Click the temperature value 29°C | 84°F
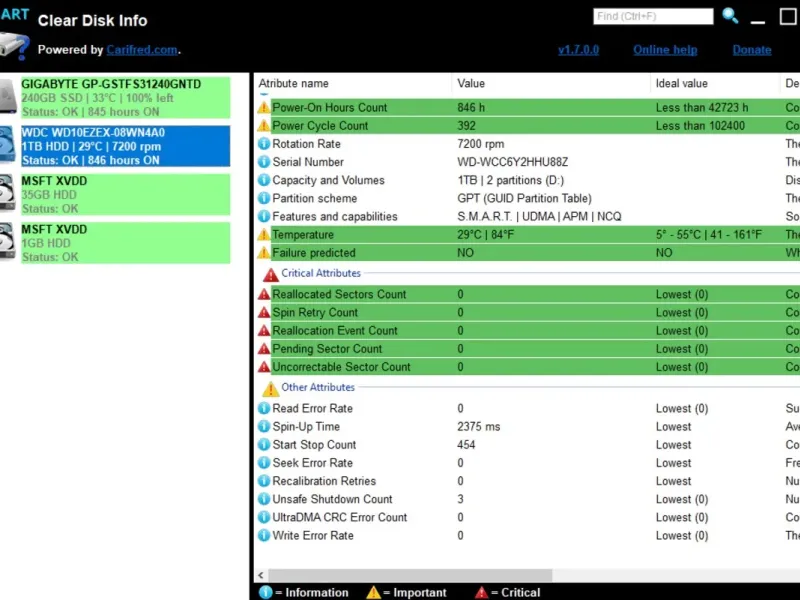The width and height of the screenshot is (800, 600). 486,235
